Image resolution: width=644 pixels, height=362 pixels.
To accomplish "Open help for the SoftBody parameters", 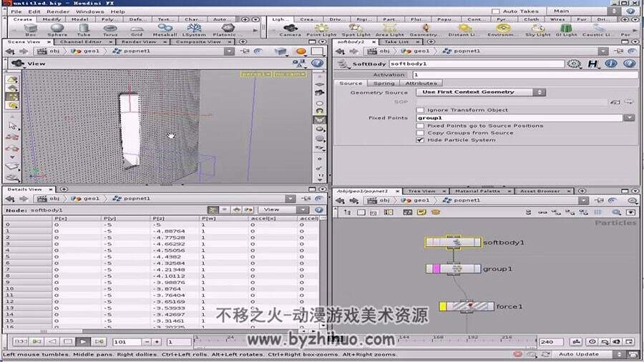I will pyautogui.click(x=629, y=64).
